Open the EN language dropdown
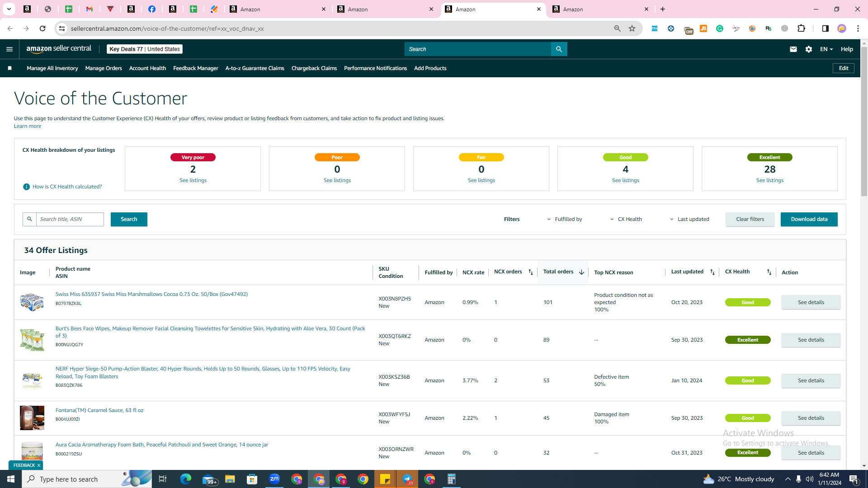The height and width of the screenshot is (488, 868). (x=826, y=49)
